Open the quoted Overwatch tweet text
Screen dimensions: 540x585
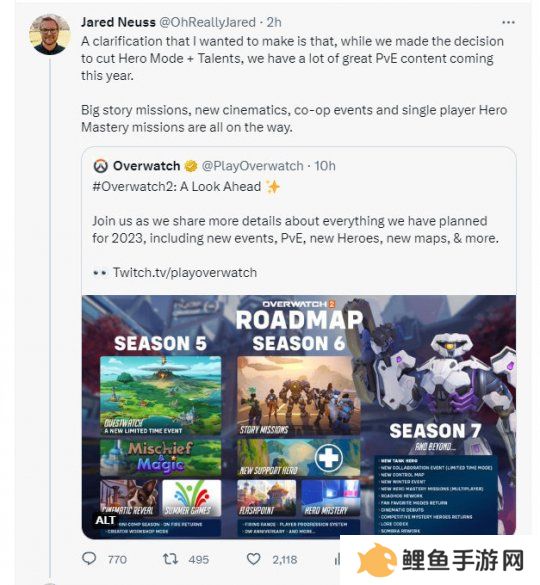[295, 229]
